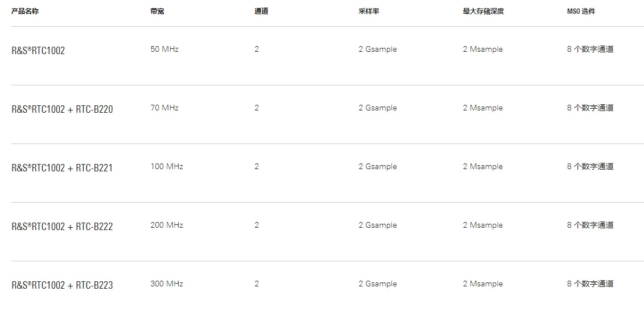This screenshot has height=316, width=644.
Task: Click 8 个数字通道 in the RTC-B223 row
Action: tap(590, 284)
